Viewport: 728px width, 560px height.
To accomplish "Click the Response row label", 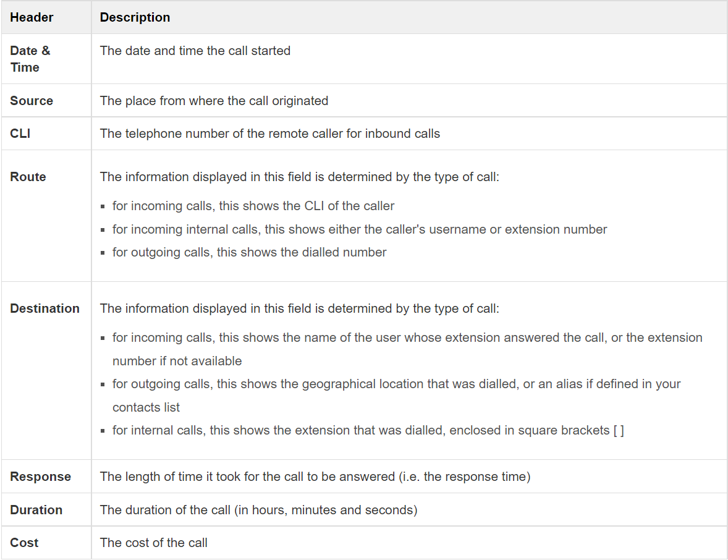I will [x=40, y=477].
